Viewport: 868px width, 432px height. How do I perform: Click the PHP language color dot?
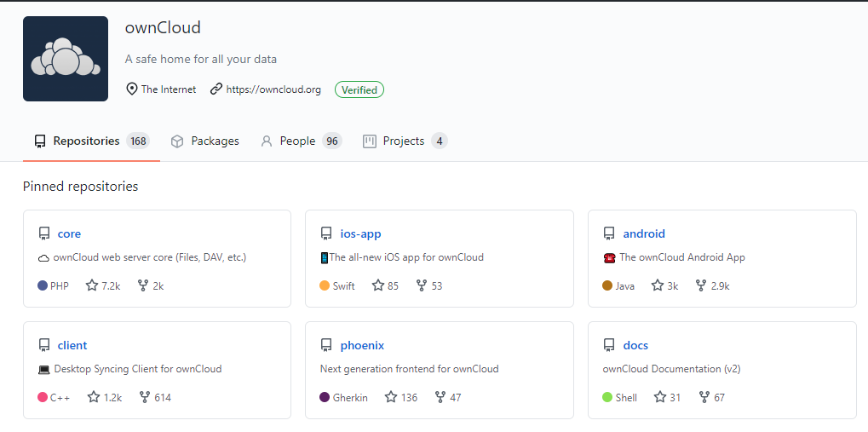[43, 285]
